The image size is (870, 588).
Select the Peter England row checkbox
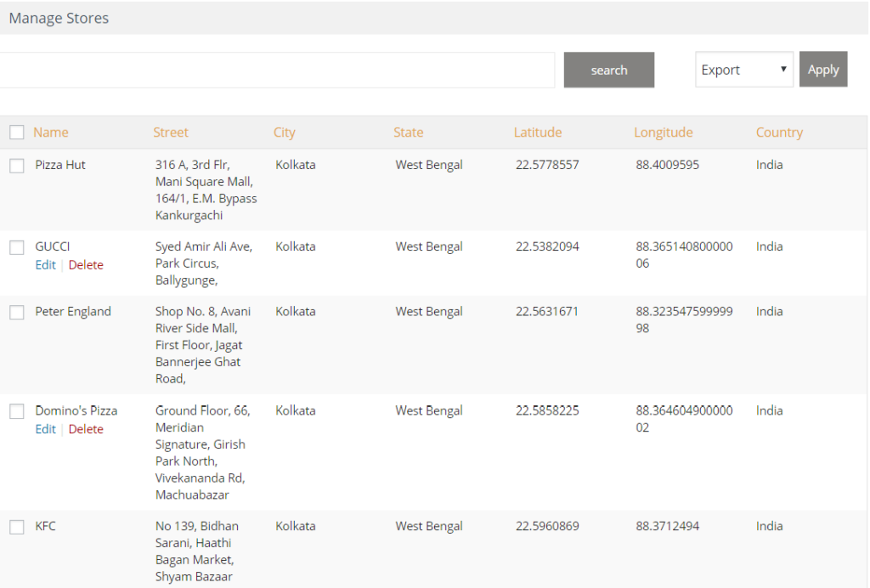tap(17, 313)
